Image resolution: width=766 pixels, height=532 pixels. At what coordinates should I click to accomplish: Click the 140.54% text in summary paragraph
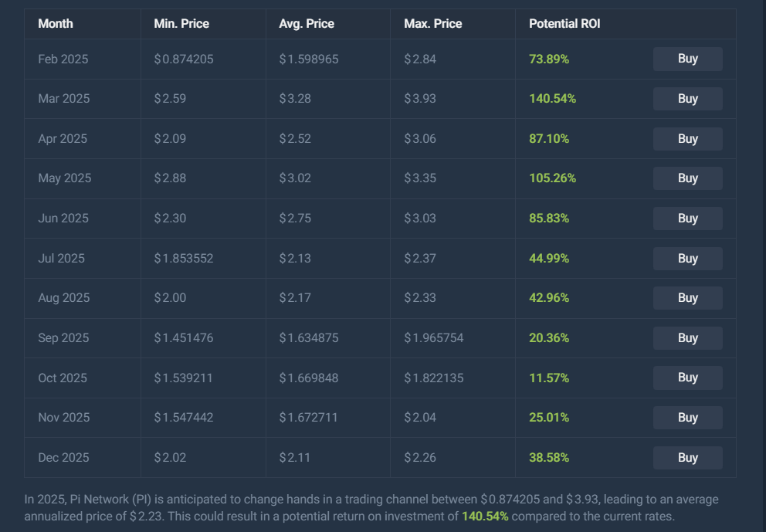485,517
